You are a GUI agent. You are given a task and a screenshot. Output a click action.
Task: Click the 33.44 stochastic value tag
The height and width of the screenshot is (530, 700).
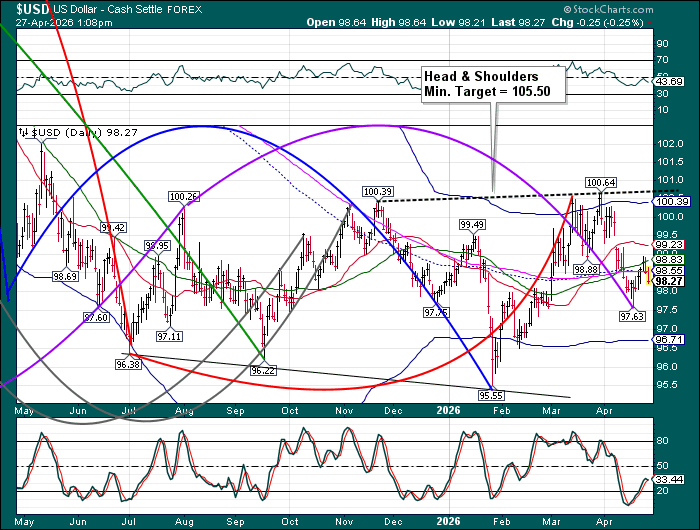pos(667,481)
